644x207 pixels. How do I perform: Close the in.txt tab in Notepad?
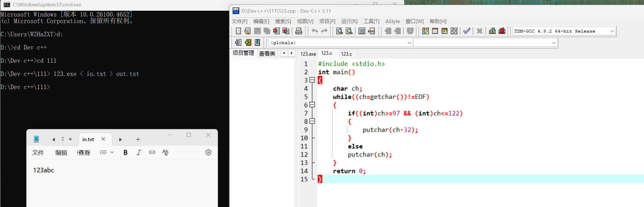point(103,139)
